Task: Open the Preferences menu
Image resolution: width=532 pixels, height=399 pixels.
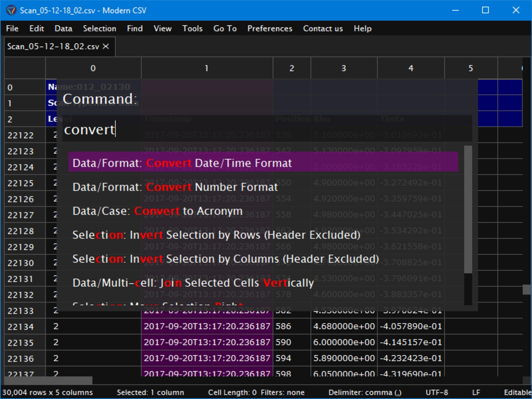Action: (269, 28)
